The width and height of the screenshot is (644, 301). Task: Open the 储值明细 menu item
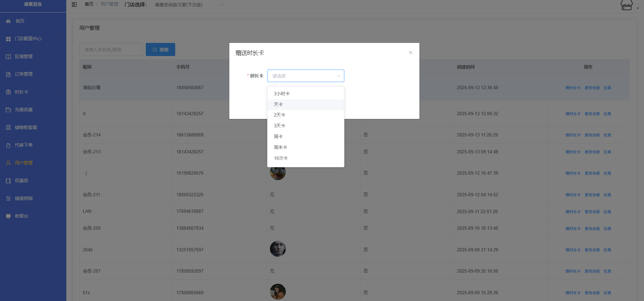(24, 199)
